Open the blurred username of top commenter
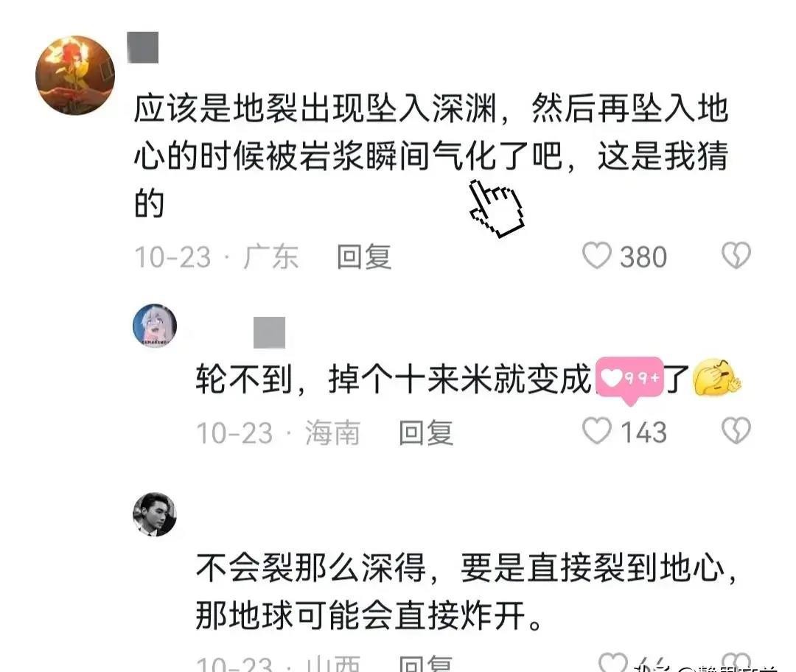The width and height of the screenshot is (796, 672). coord(143,48)
